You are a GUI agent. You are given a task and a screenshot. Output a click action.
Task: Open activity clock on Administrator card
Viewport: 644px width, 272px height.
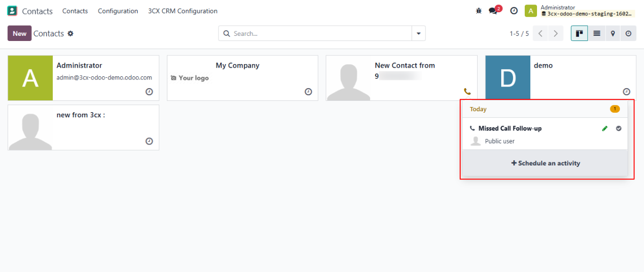click(149, 92)
